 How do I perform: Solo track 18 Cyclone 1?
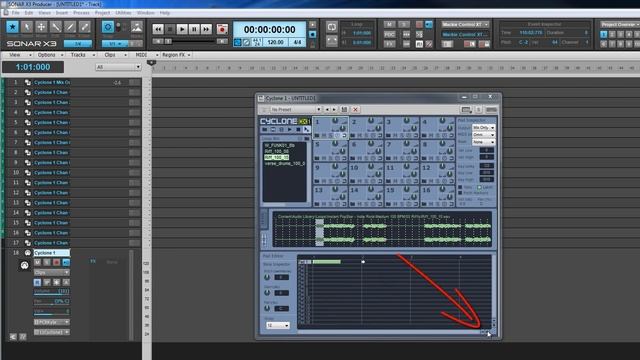click(x=47, y=262)
